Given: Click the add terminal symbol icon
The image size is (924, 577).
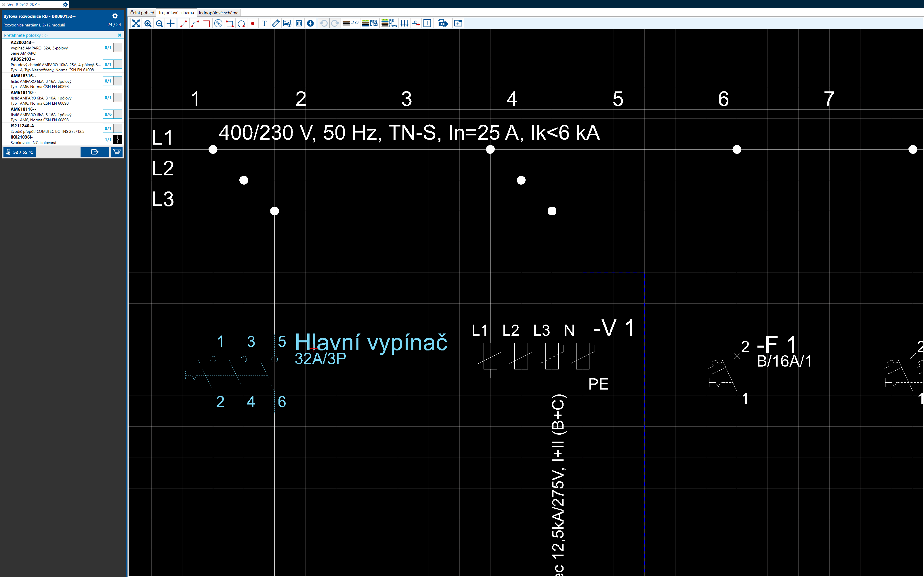Looking at the screenshot, I should point(416,24).
